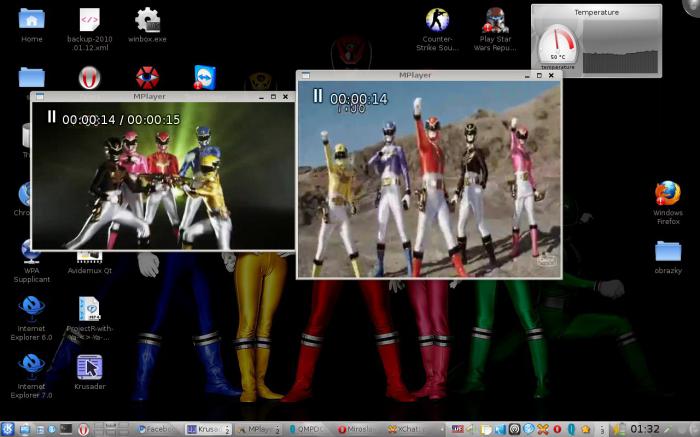Click the red Opera tray icon
The width and height of the screenshot is (700, 437).
[557, 429]
